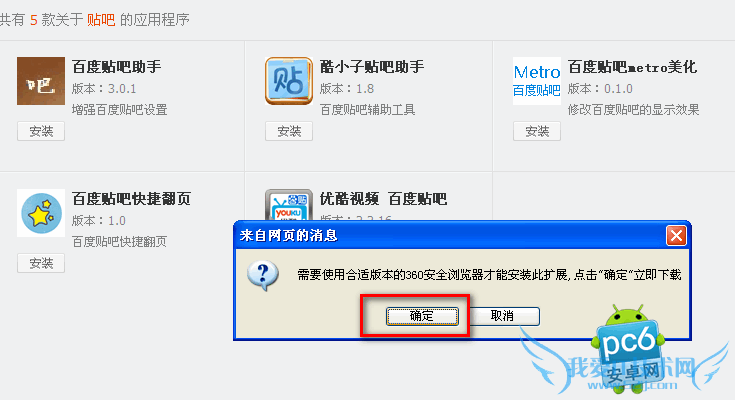Image resolution: width=735 pixels, height=400 pixels.
Task: Click the orange 贴吧 search keyword
Action: tap(101, 20)
